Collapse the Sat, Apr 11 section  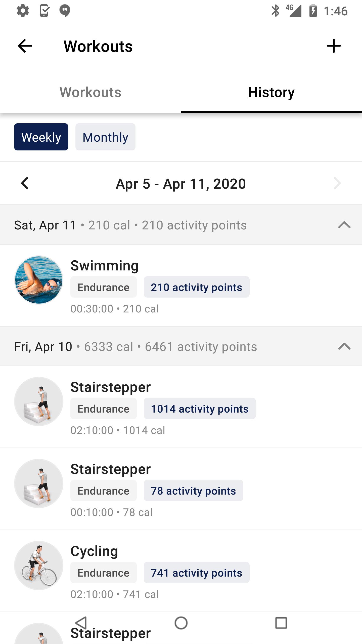point(344,225)
